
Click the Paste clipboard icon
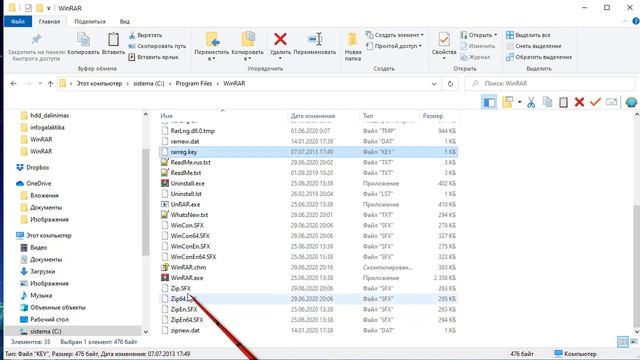point(113,40)
